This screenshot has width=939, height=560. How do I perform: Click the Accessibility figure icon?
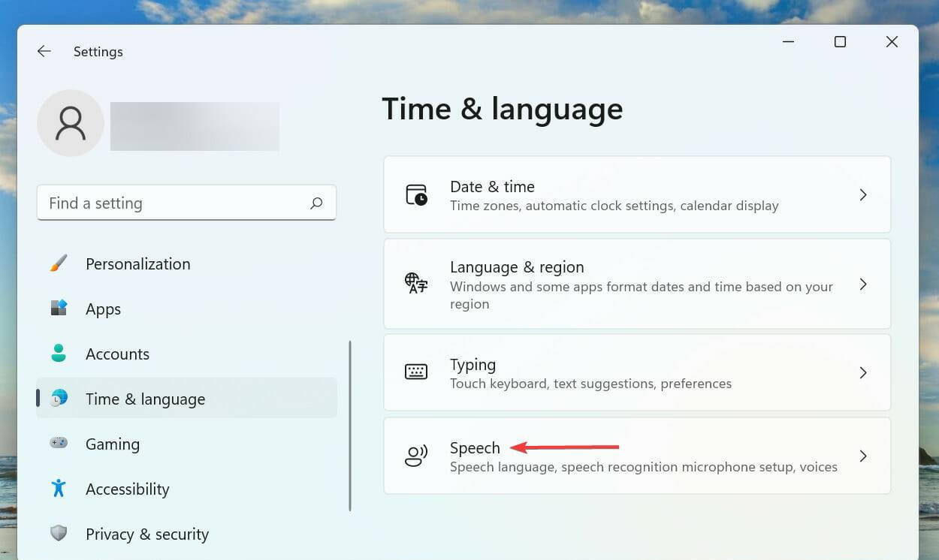click(x=59, y=489)
